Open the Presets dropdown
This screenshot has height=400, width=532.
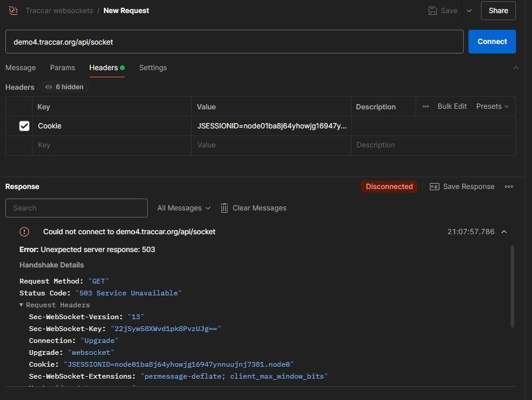coord(492,106)
